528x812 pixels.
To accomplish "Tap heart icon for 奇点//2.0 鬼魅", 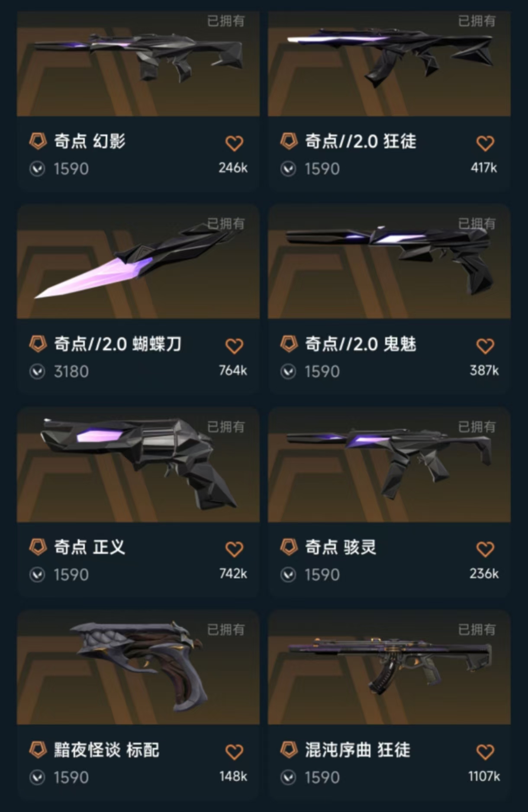I will click(485, 346).
